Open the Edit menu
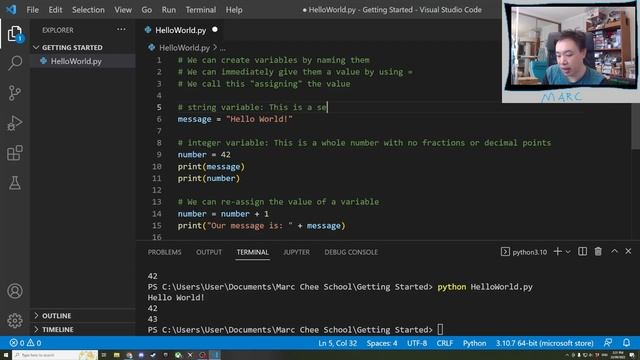 coord(55,9)
